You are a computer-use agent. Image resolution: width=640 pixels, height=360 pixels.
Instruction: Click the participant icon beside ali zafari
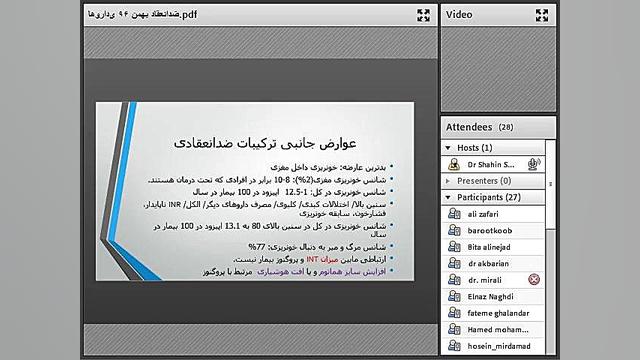(x=454, y=213)
